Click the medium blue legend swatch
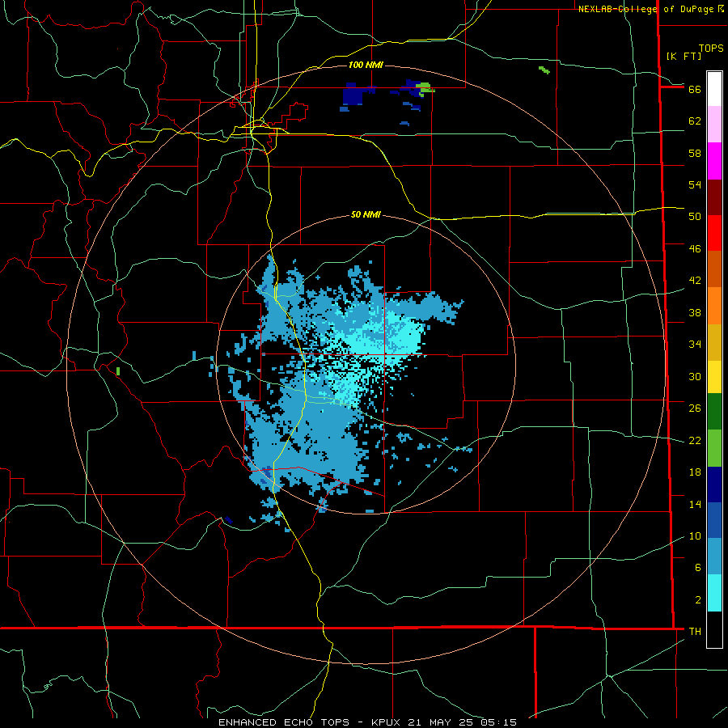This screenshot has height=728, width=728. (x=714, y=520)
